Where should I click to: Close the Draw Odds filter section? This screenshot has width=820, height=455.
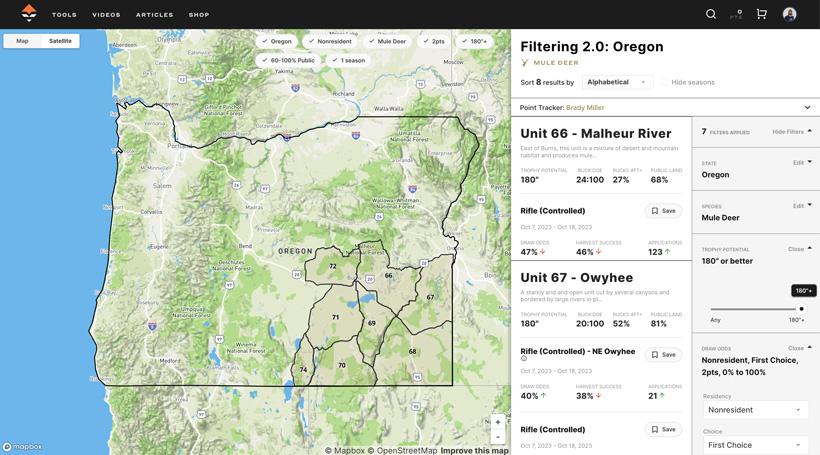[800, 348]
